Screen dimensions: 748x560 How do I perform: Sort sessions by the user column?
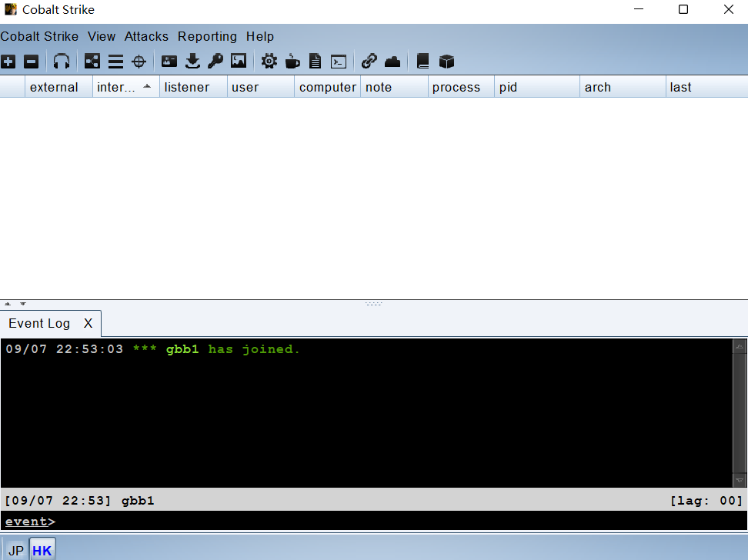pyautogui.click(x=260, y=87)
